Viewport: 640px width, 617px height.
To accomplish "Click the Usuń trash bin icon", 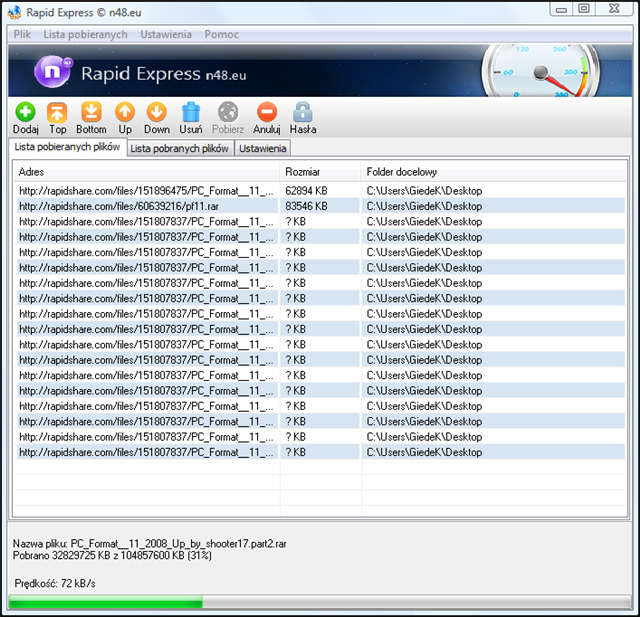I will 191,112.
